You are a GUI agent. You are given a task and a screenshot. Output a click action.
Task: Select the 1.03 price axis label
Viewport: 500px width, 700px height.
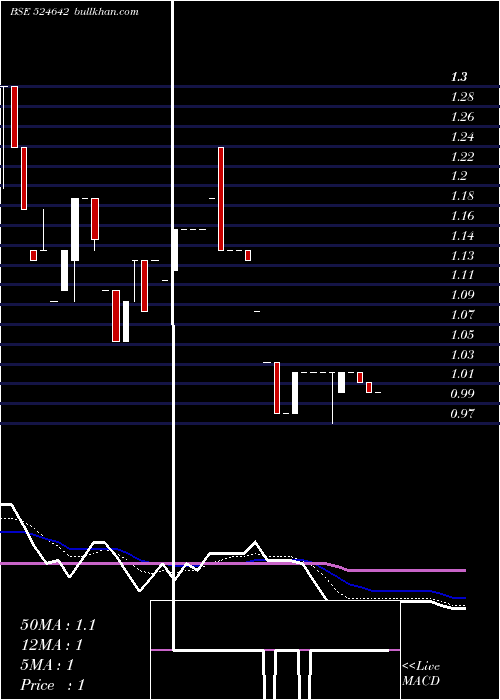pyautogui.click(x=462, y=355)
